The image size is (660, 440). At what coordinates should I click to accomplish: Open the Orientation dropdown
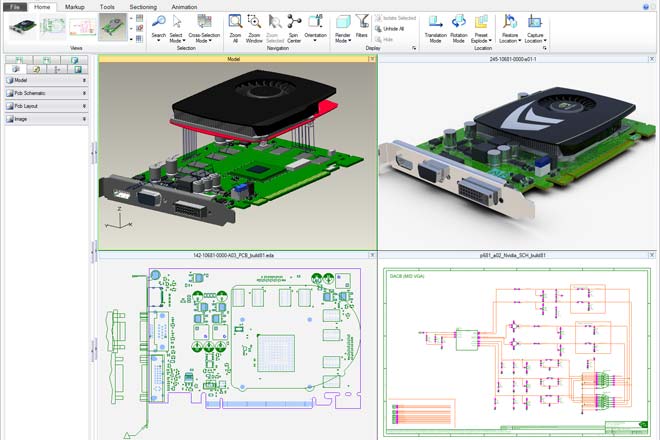click(x=315, y=38)
